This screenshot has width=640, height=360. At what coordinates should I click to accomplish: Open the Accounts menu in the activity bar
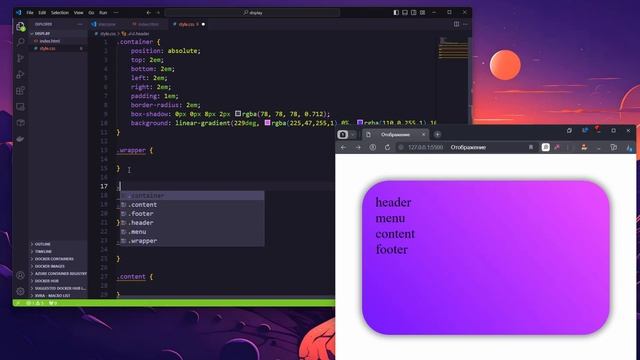20,275
